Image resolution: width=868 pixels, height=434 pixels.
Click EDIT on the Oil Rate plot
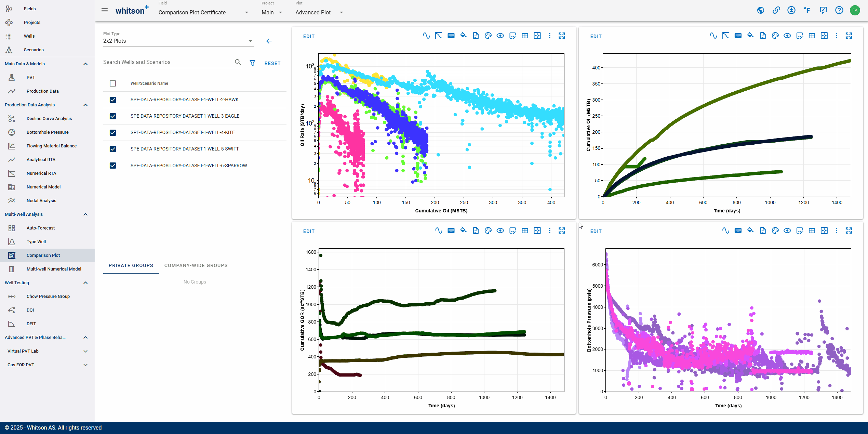point(309,36)
